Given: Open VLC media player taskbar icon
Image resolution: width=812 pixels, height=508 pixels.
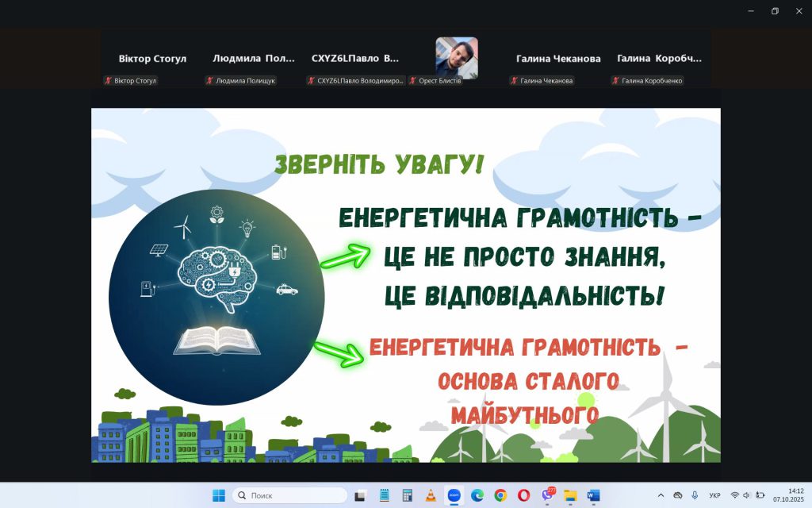Looking at the screenshot, I should click(431, 495).
